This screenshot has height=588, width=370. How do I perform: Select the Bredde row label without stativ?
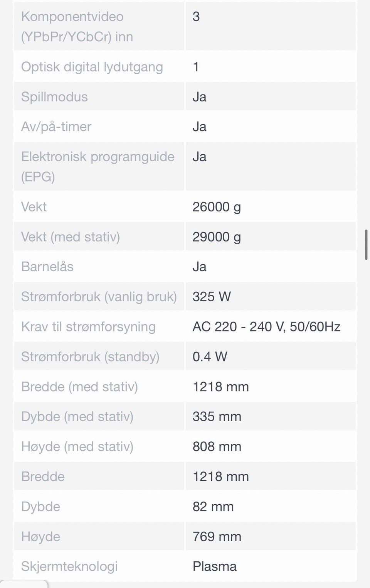pos(43,476)
